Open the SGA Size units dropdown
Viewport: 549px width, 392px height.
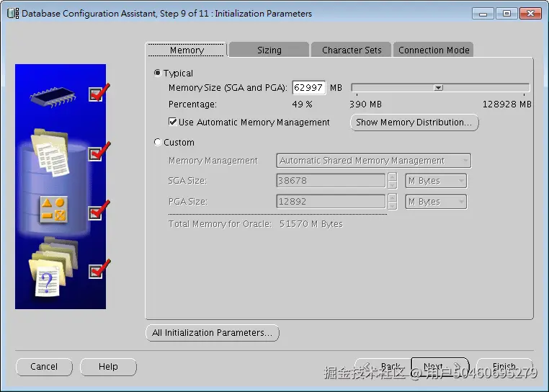click(436, 181)
